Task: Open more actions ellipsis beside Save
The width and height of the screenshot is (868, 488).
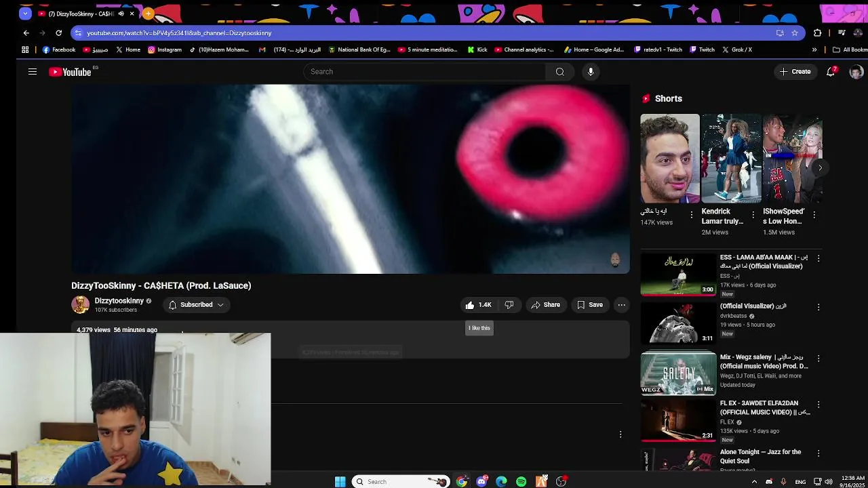Action: point(621,305)
